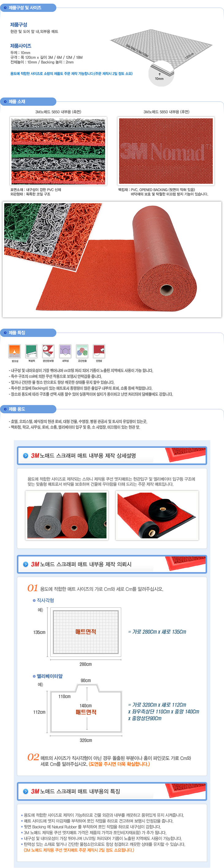Viewport: 224px width, 868px height.
Task: Click the 세척성 purple hexagon icon
Action: (65, 351)
